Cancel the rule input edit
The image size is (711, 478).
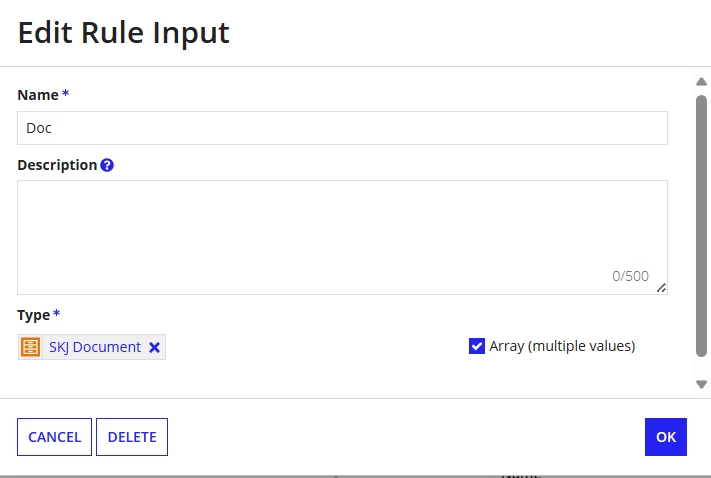click(54, 437)
